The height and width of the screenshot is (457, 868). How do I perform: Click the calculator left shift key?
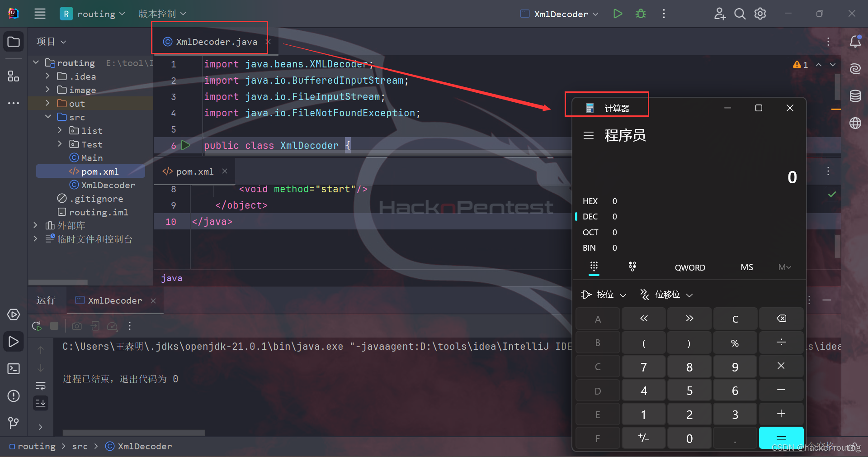644,319
